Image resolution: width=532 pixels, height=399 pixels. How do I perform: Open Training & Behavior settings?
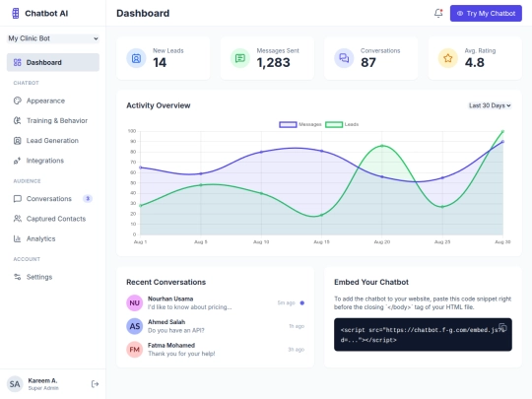53,120
